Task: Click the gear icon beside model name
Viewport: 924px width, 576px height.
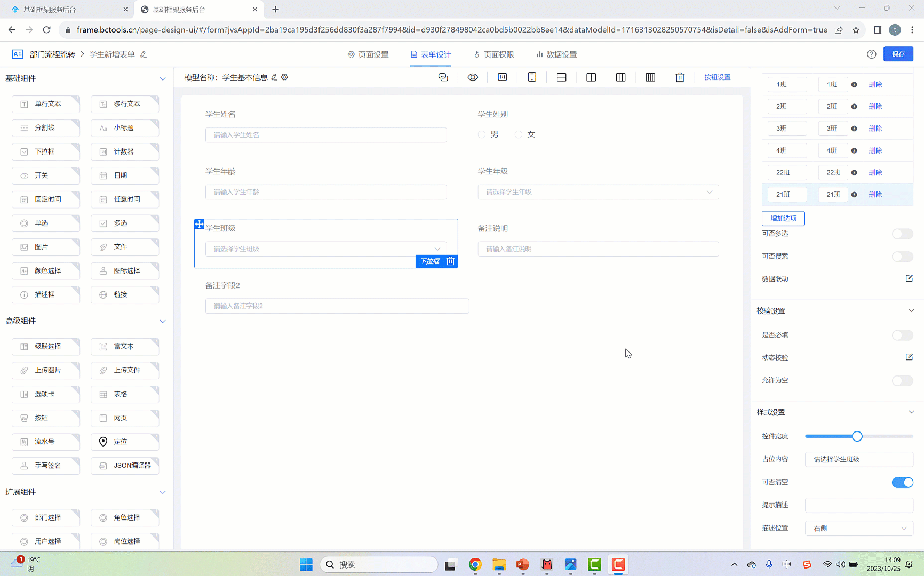Action: click(x=285, y=77)
